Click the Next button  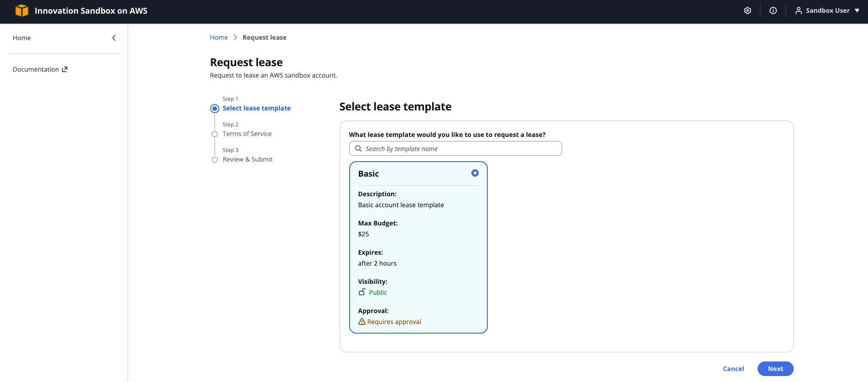(775, 369)
